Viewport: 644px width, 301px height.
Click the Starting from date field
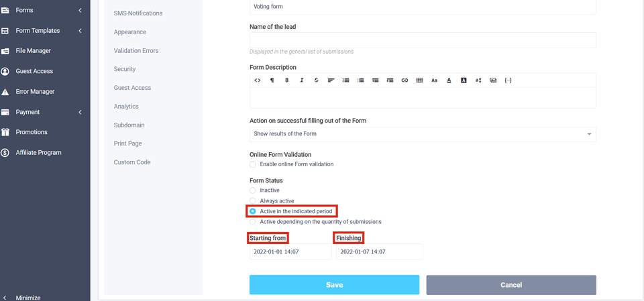[x=290, y=252]
